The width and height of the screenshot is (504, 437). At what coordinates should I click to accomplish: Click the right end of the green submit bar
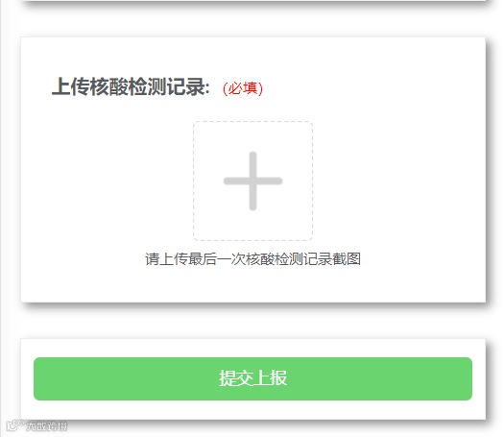pyautogui.click(x=461, y=378)
